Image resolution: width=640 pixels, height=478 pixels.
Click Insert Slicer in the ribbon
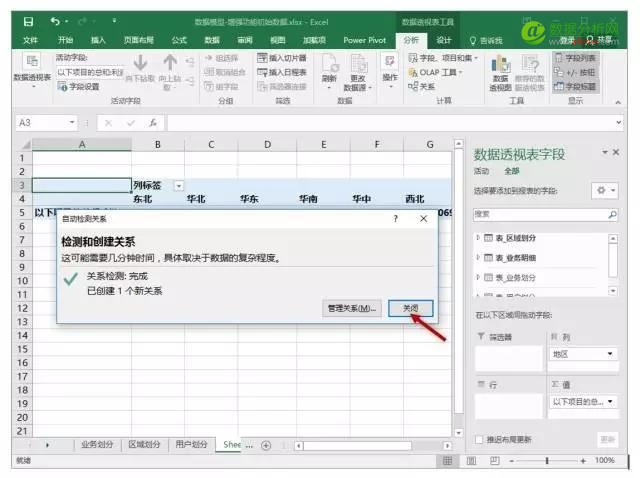(x=282, y=58)
